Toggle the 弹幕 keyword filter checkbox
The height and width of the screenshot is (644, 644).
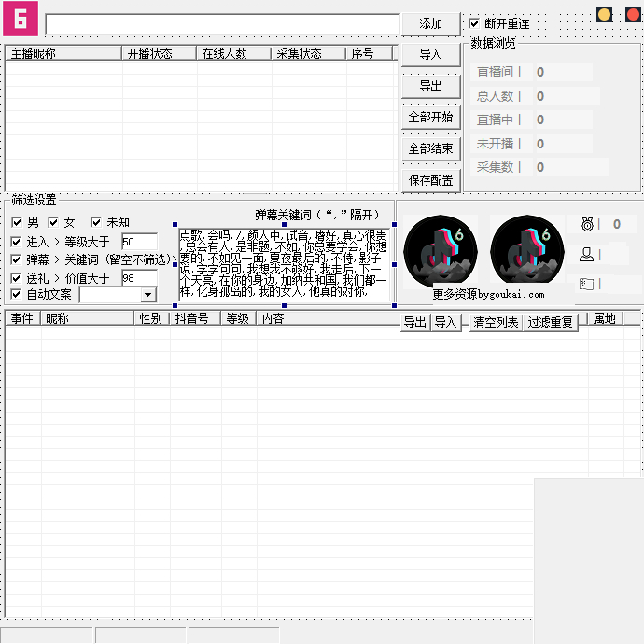[16, 259]
